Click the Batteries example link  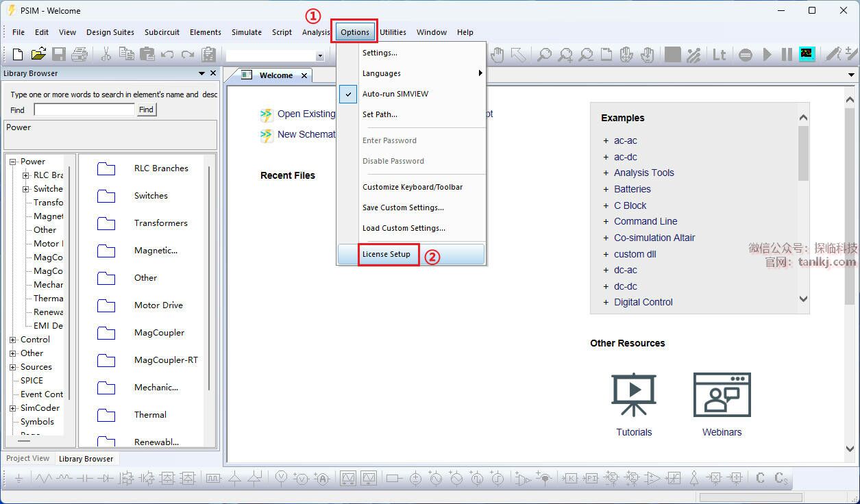tap(632, 189)
